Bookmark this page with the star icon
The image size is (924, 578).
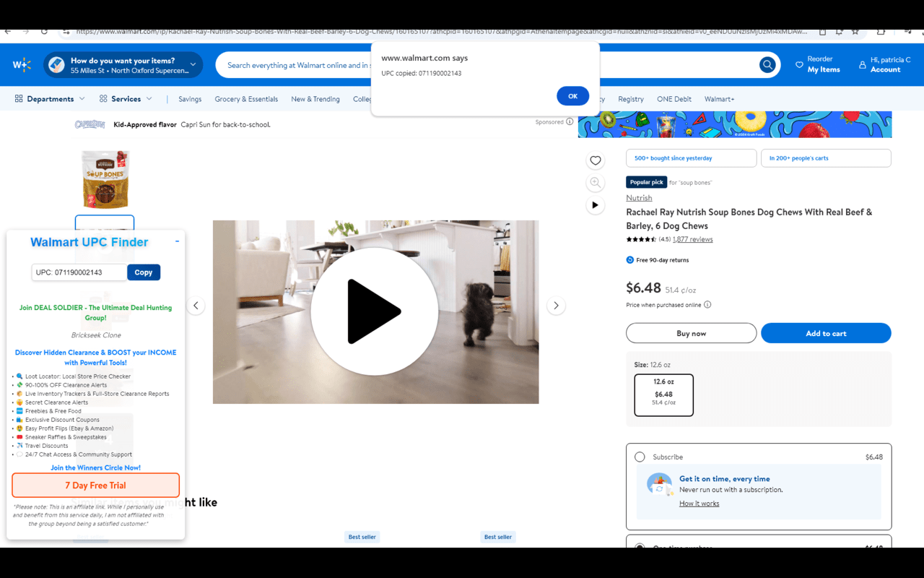pyautogui.click(x=855, y=32)
